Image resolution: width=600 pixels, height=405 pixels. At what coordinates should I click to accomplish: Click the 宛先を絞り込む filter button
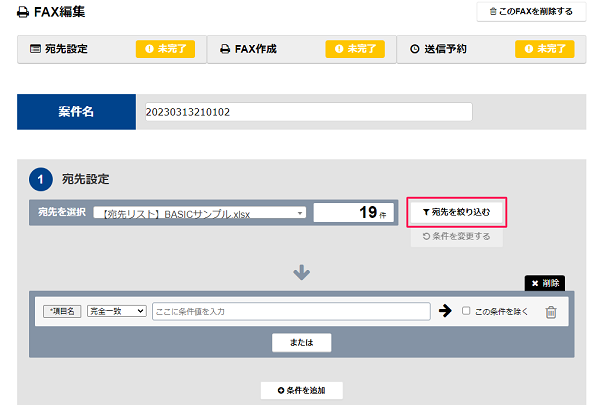click(457, 212)
